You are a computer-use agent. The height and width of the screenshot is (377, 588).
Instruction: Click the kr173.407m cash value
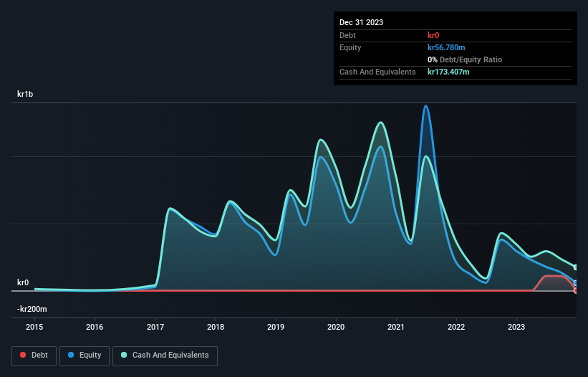[x=448, y=72]
